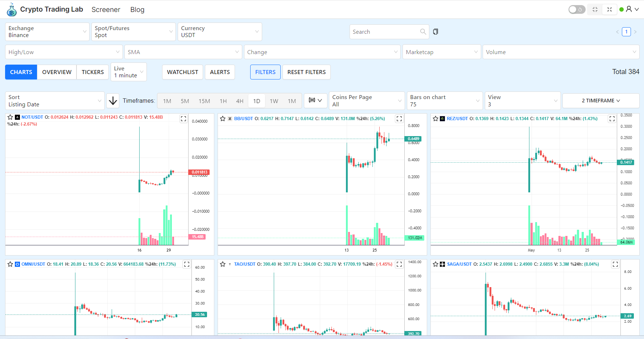644x339 pixels.
Task: Select the 4H timeframe
Action: coord(240,101)
